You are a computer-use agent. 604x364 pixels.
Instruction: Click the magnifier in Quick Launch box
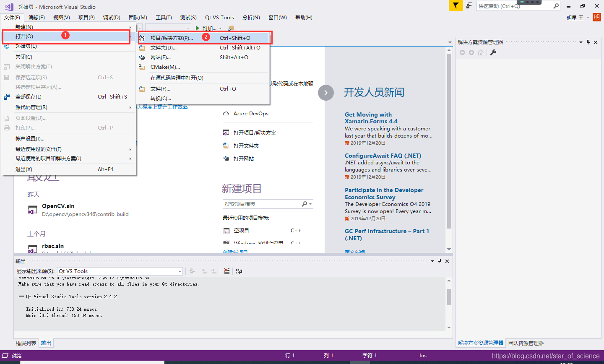coord(556,6)
